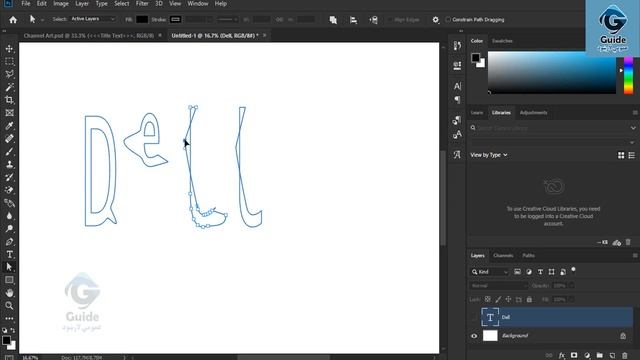The height and width of the screenshot is (360, 640).
Task: Toggle lock transparent pixels
Action: tap(487, 299)
